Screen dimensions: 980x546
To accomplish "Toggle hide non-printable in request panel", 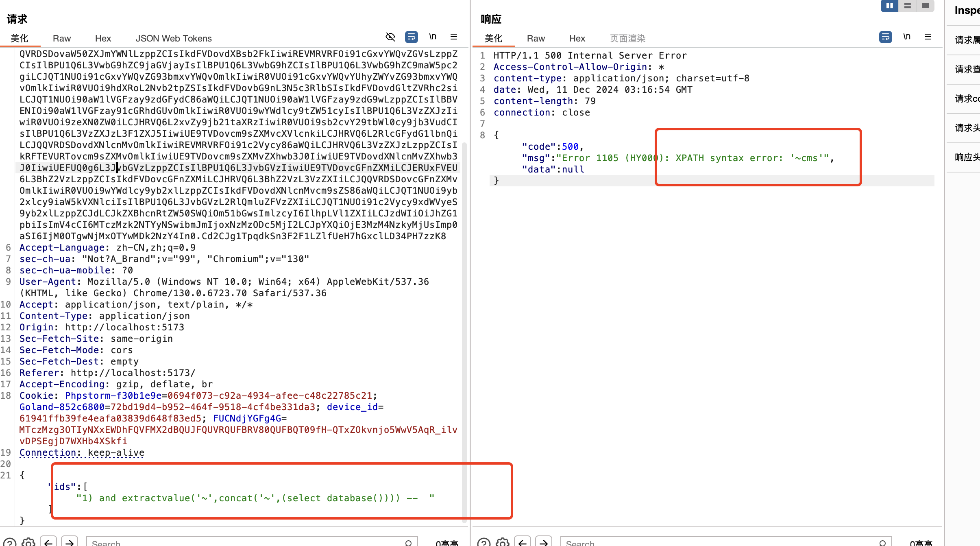I will [x=390, y=37].
